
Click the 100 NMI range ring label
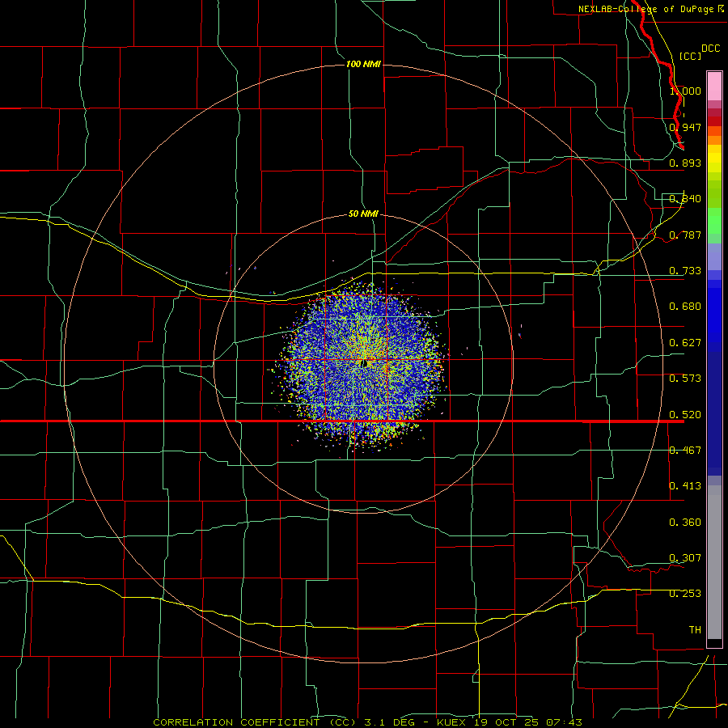[x=363, y=64]
